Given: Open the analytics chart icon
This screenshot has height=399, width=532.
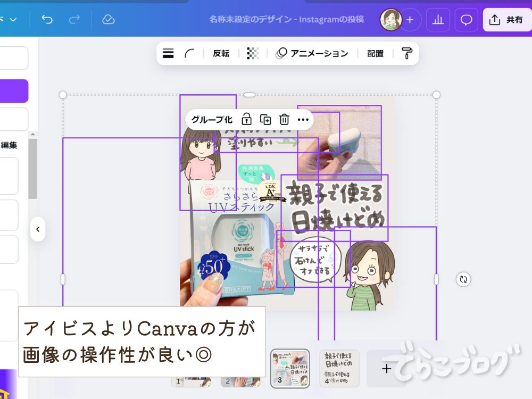Looking at the screenshot, I should click(x=438, y=20).
